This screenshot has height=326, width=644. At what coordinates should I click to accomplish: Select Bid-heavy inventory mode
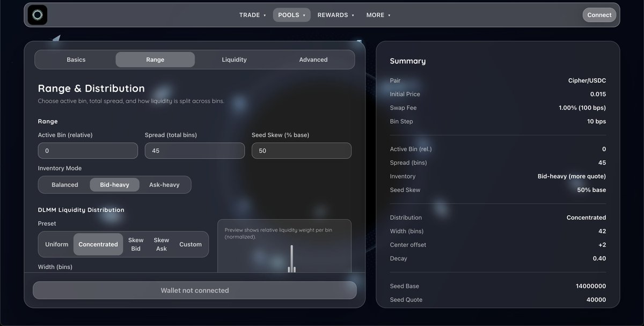115,184
